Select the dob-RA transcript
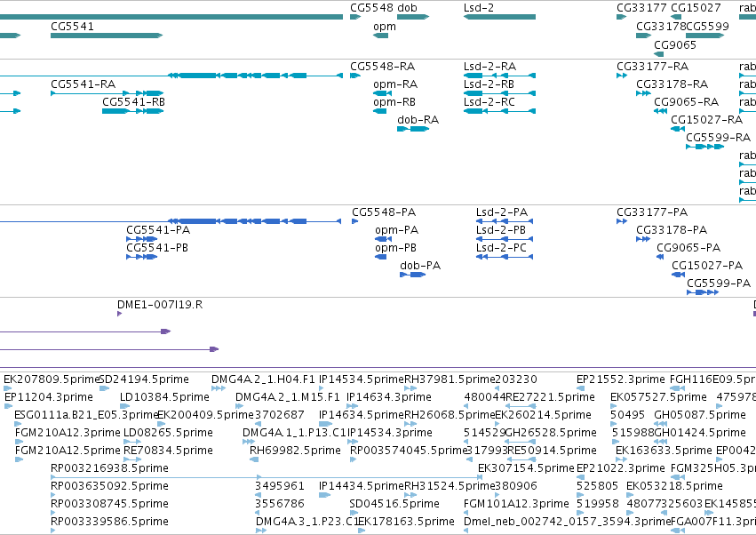The width and height of the screenshot is (756, 535). coord(413,129)
